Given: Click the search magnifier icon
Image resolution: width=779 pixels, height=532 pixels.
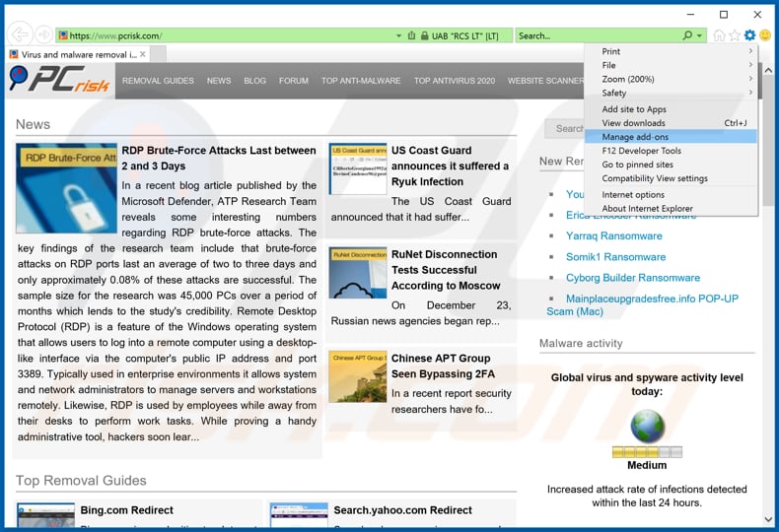Looking at the screenshot, I should 687,35.
